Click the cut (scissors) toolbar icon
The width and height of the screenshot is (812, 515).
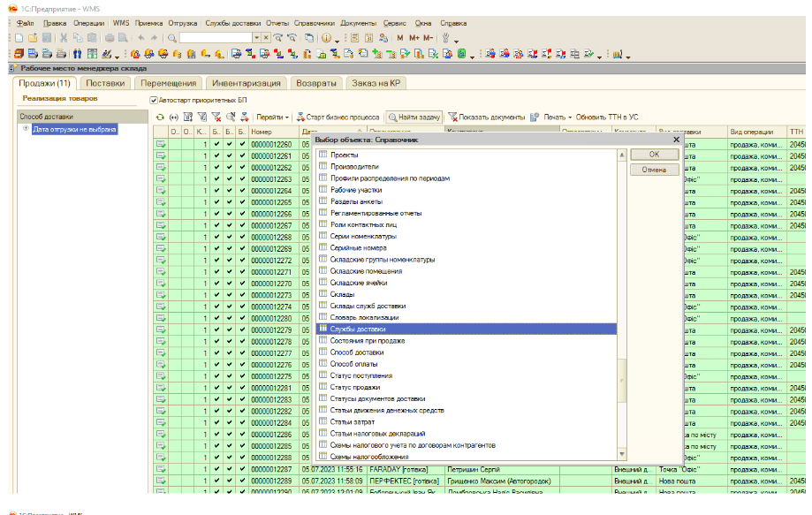[x=64, y=38]
